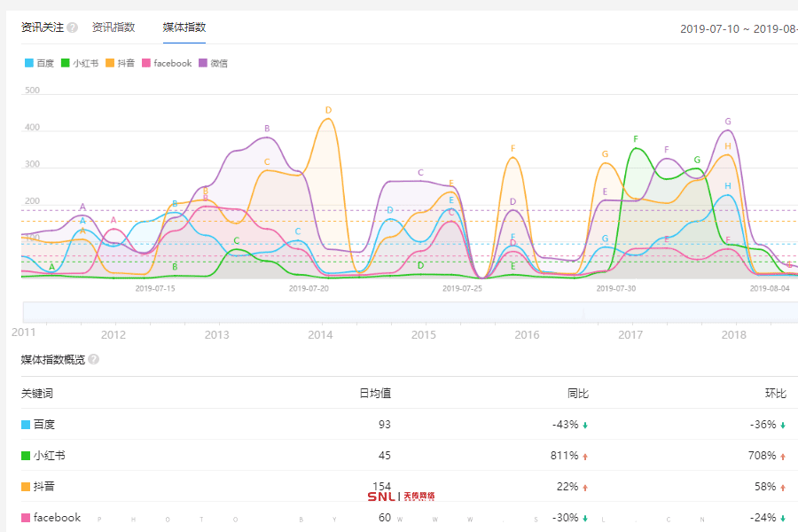The height and width of the screenshot is (532, 798).
Task: Toggle the 微信 legend entry
Action: click(213, 63)
